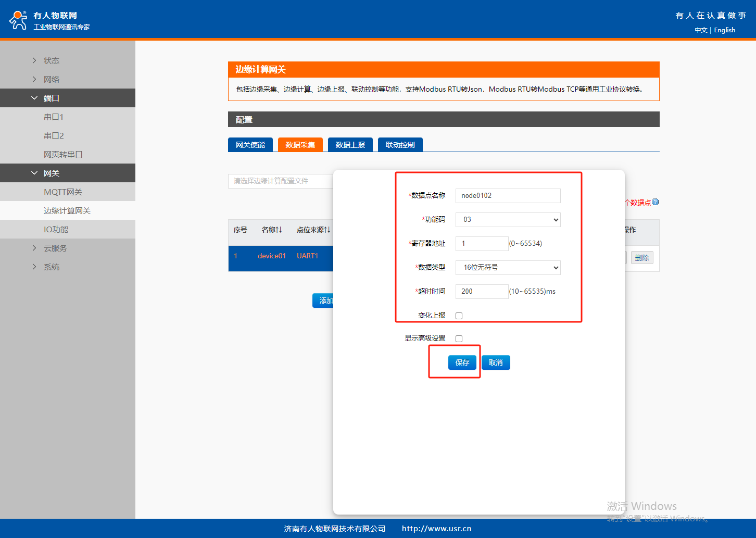The image size is (756, 538).
Task: Click the 保存 button
Action: point(462,362)
